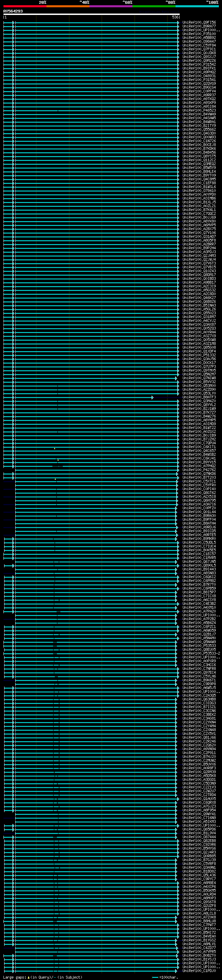Screen dimensions: 222x980
Task: Open hit UniRef100_B9RA77
Action: click(x=199, y=26)
